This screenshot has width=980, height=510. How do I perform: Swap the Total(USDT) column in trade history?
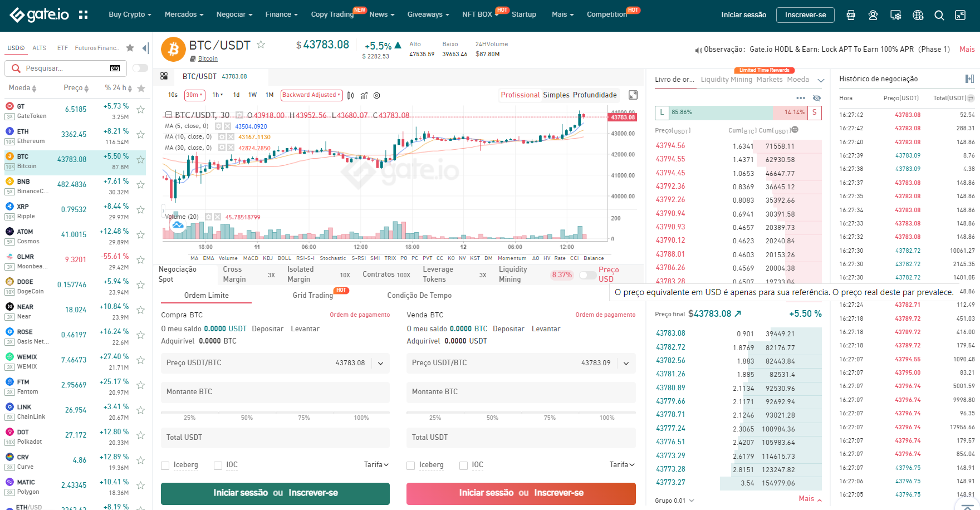(x=971, y=98)
